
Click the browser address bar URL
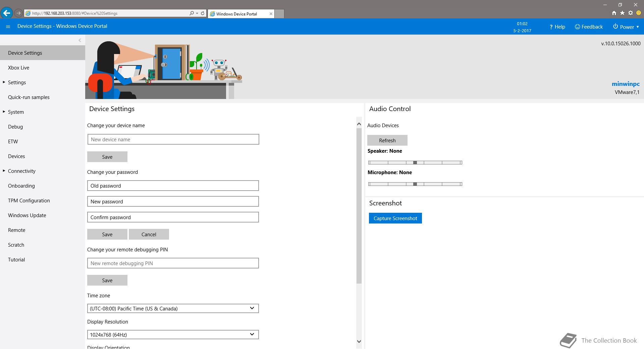click(x=75, y=13)
